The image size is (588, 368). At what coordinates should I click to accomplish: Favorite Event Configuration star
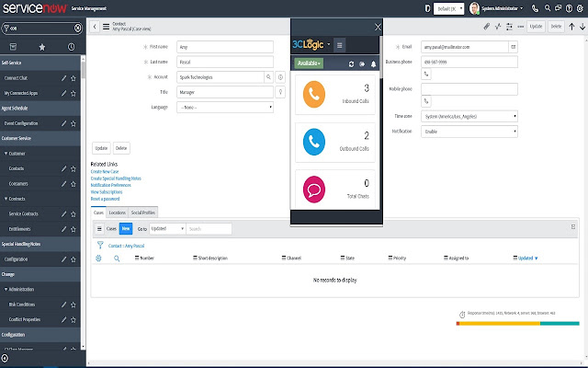click(73, 123)
